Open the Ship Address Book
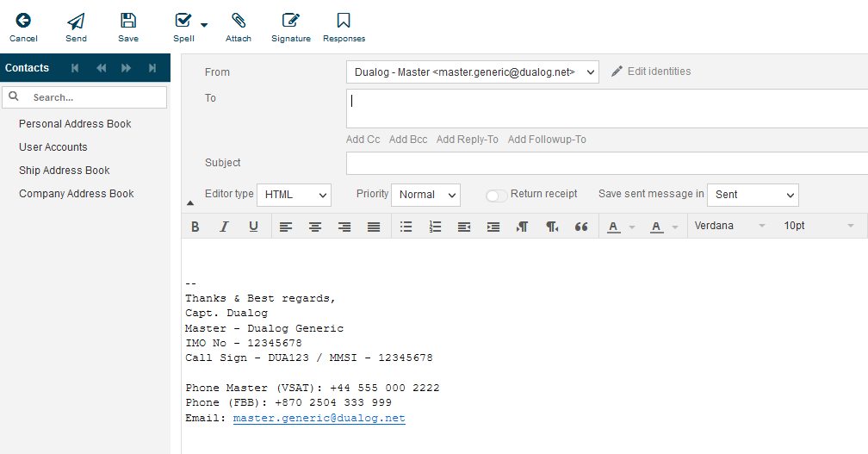The width and height of the screenshot is (868, 454). pos(65,171)
